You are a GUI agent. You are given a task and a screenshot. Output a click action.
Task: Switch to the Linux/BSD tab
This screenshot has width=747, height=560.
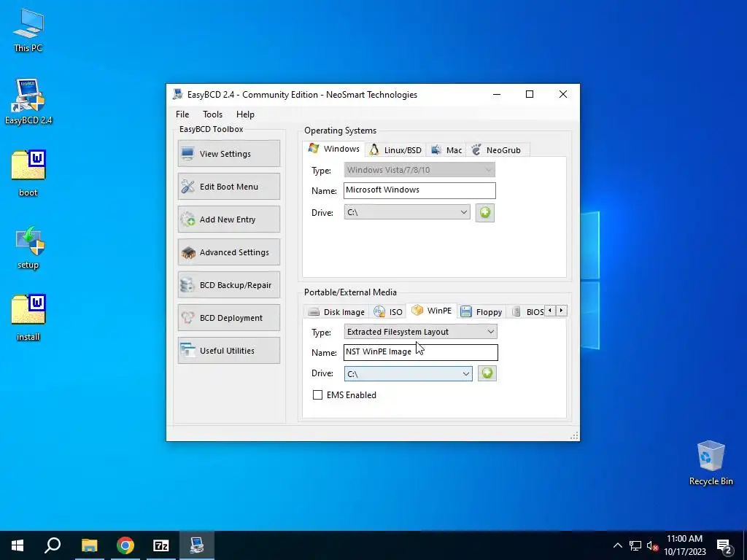(395, 150)
